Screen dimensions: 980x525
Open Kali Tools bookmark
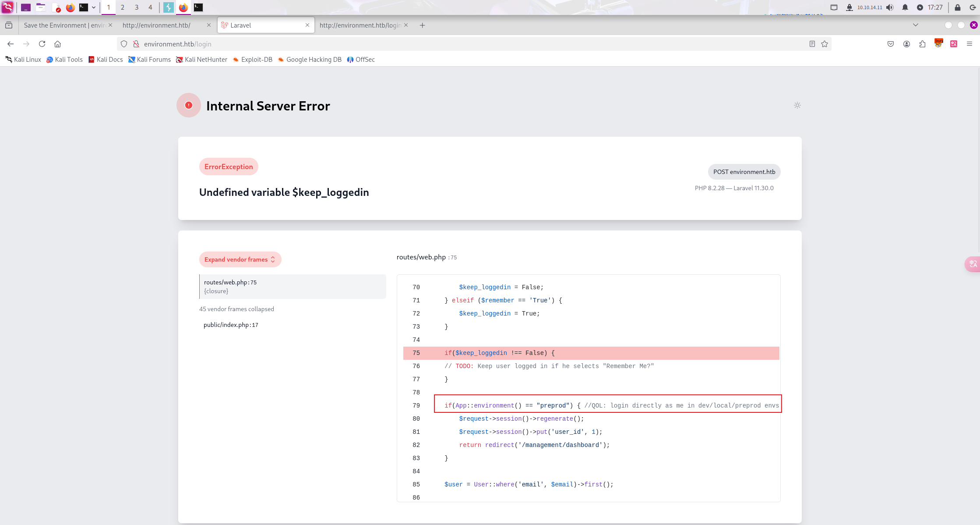pos(64,60)
